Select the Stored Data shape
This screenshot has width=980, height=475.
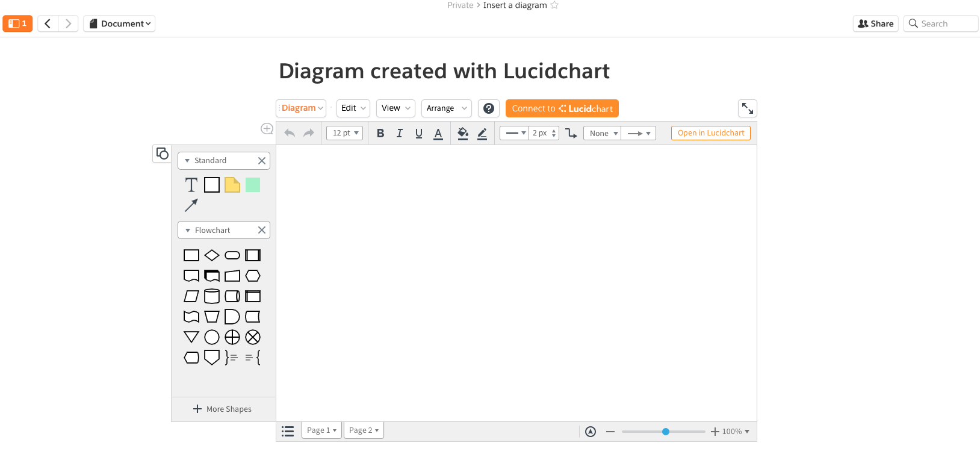point(253,317)
